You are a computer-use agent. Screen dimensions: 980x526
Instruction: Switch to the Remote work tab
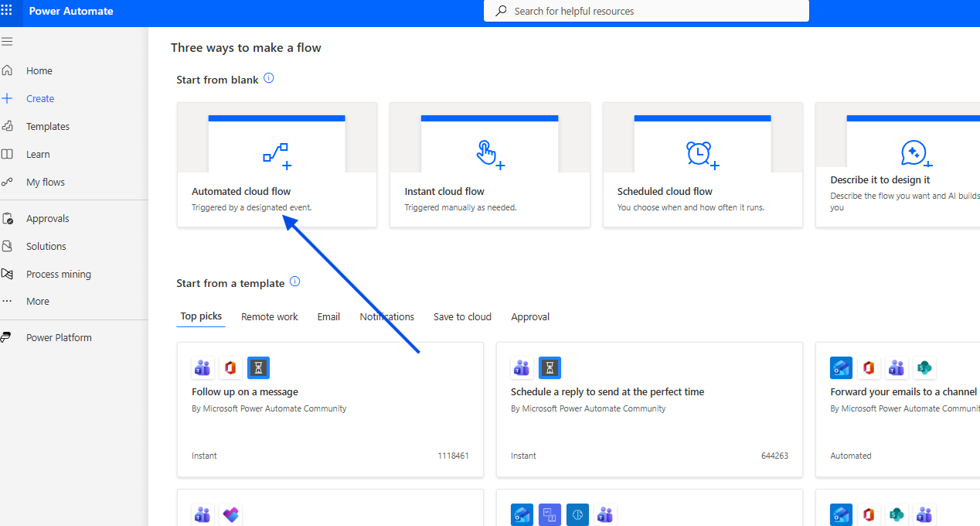269,316
